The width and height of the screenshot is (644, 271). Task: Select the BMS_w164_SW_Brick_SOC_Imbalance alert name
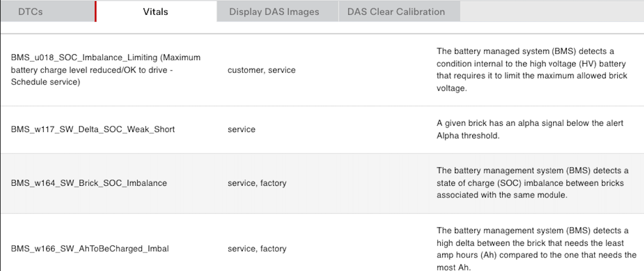(x=89, y=184)
